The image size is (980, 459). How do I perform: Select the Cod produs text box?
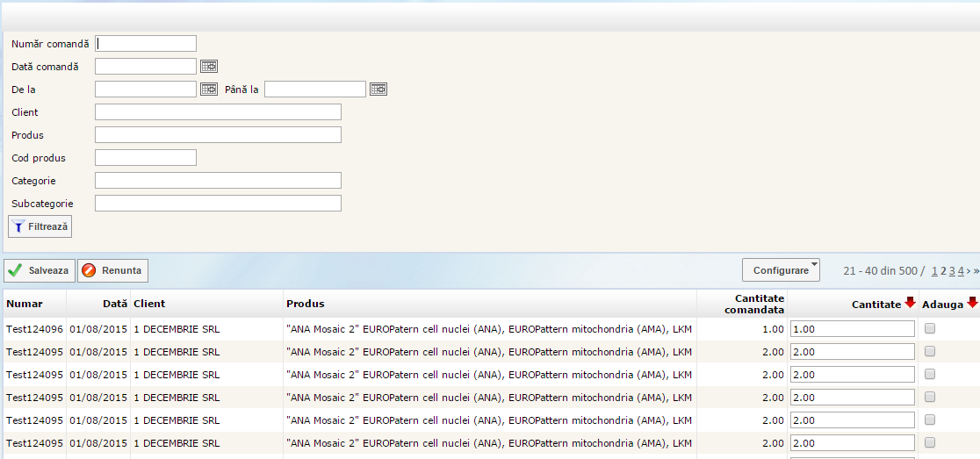146,157
